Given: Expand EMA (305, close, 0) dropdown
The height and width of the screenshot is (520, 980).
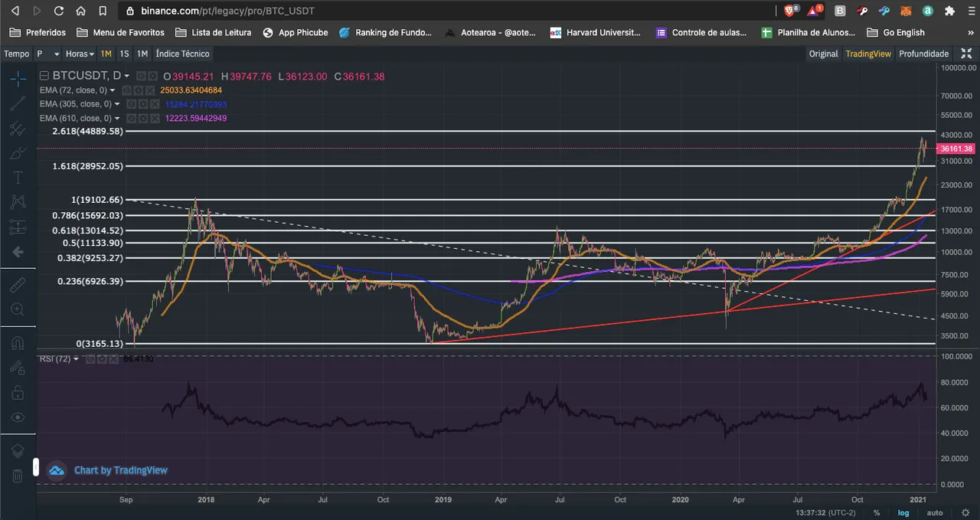Looking at the screenshot, I should pos(117,104).
